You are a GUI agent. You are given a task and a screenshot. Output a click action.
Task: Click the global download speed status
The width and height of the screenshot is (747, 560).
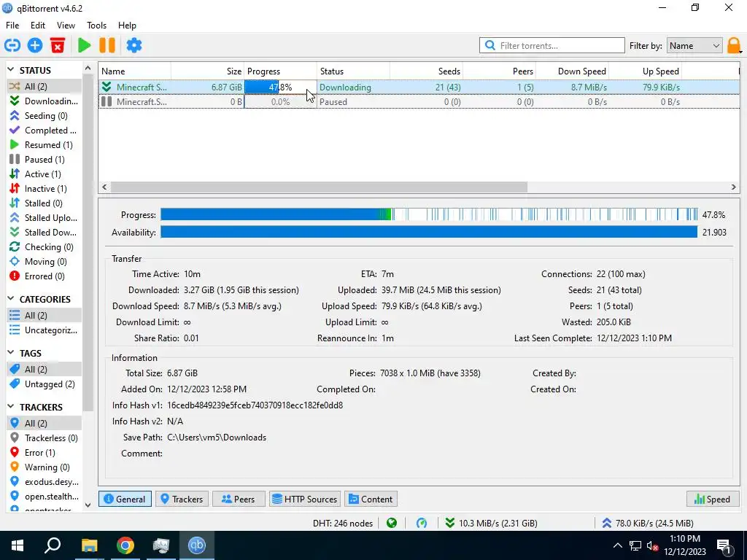click(491, 524)
